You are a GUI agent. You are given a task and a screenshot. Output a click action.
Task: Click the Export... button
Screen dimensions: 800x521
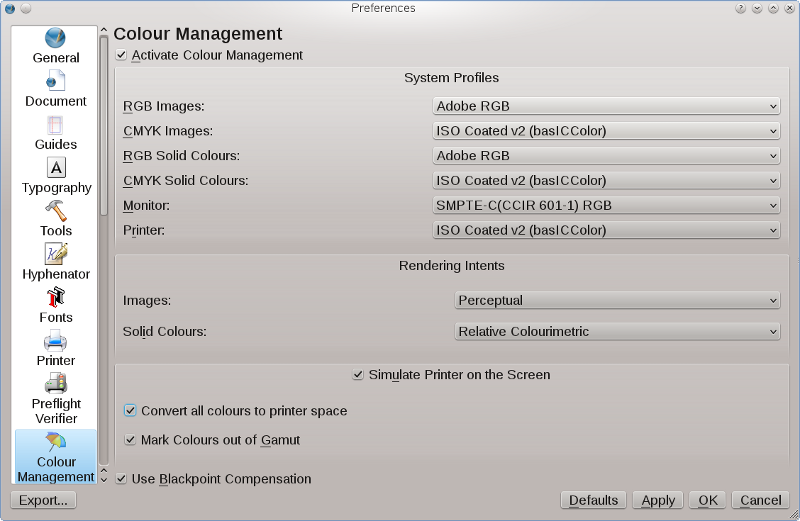pos(43,500)
